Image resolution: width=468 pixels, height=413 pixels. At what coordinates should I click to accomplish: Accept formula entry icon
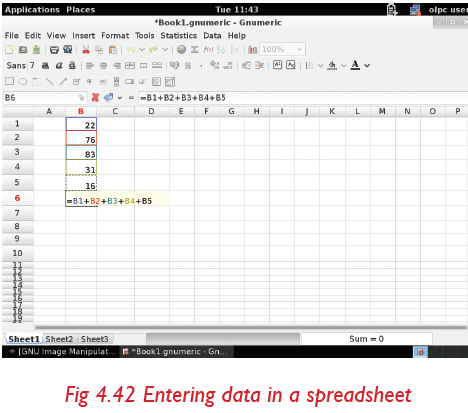coord(108,97)
